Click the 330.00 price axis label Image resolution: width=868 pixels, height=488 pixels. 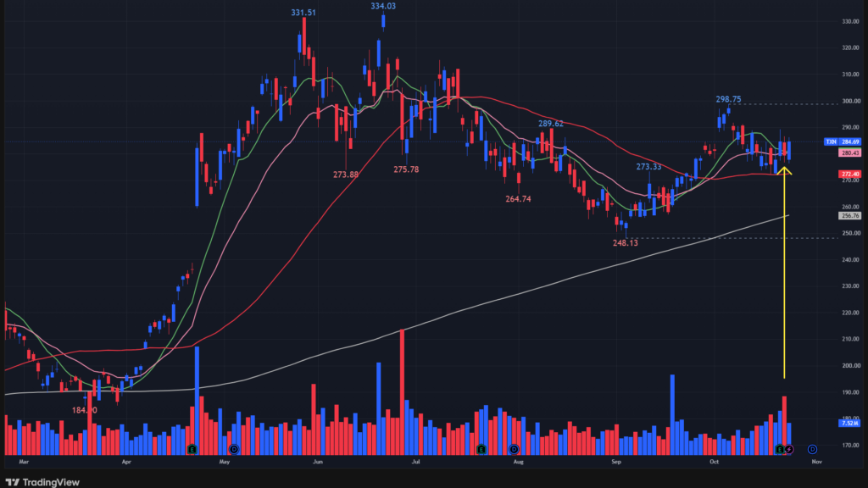coord(850,21)
